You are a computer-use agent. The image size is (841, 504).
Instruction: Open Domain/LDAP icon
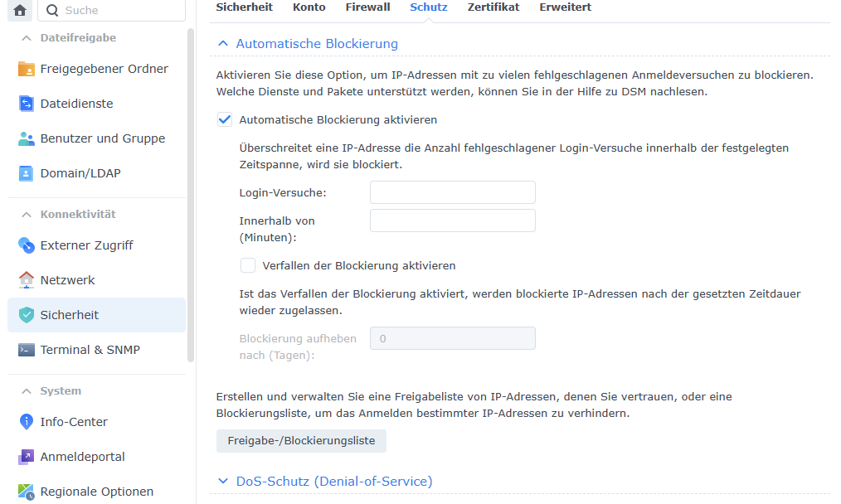[x=27, y=173]
